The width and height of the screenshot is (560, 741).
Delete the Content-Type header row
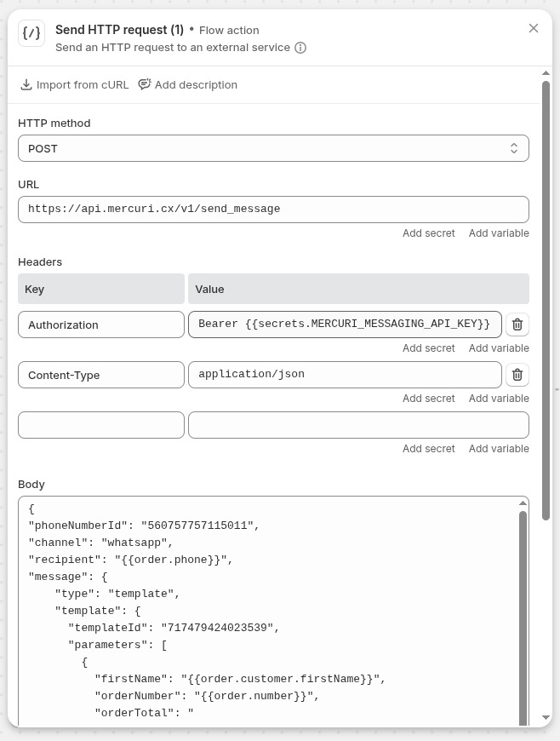click(517, 375)
